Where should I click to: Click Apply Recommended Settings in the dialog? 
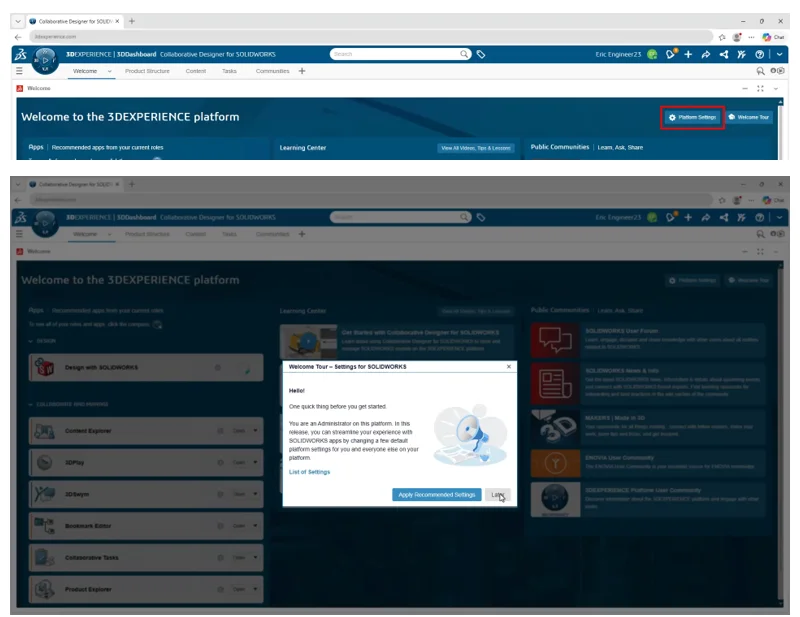(436, 495)
